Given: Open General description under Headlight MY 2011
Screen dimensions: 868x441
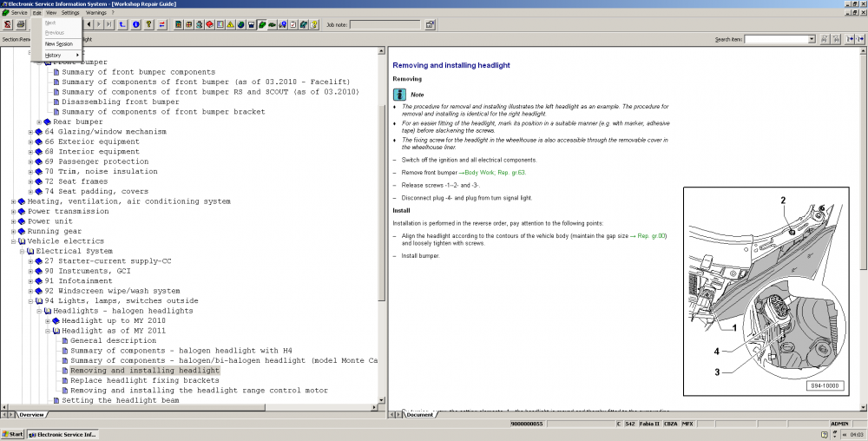Looking at the screenshot, I should [x=113, y=341].
